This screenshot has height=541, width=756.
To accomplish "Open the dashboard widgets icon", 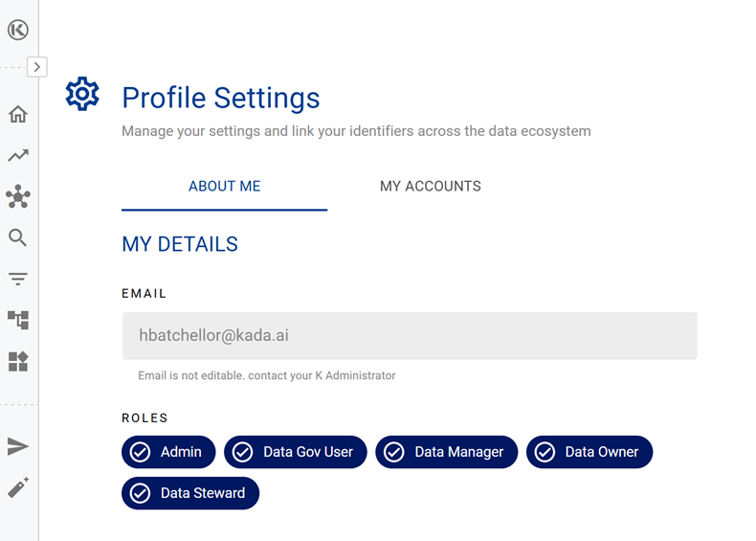I will (x=17, y=361).
